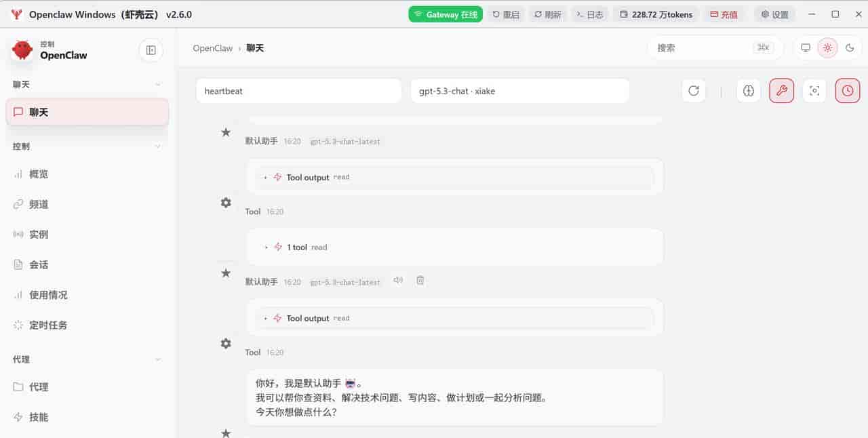Viewport: 868px width, 438px height.
Task: Click the first star assistant avatar
Action: (226, 132)
